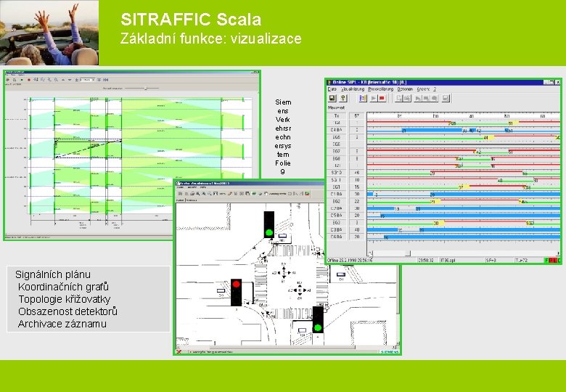Select the C3BA row label in signal plan
566x392 pixels.
tap(337, 229)
